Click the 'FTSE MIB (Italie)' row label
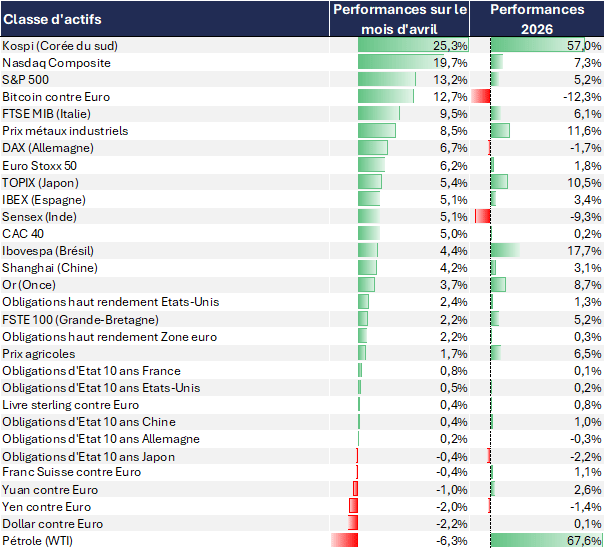605x550 pixels. click(x=46, y=114)
